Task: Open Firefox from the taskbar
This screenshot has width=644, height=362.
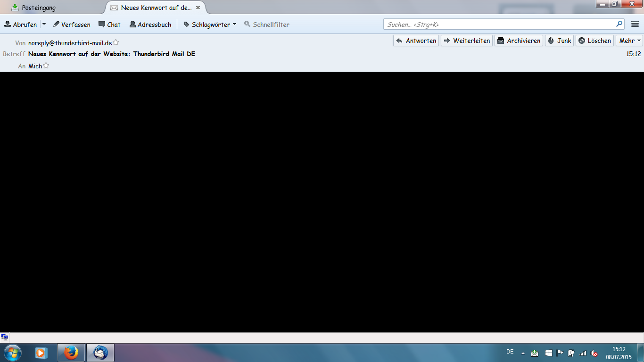Action: 71,353
